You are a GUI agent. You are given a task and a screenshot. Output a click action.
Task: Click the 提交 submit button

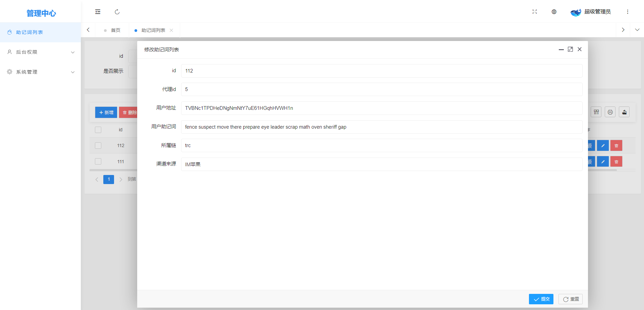(x=541, y=299)
